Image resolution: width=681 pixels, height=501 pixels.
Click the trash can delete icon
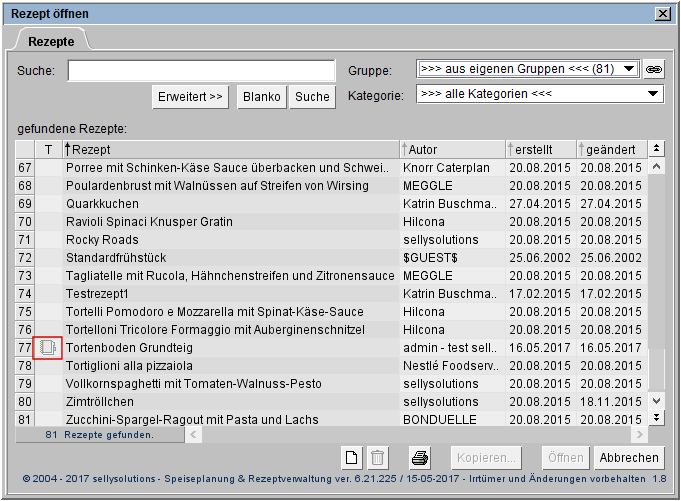(377, 458)
